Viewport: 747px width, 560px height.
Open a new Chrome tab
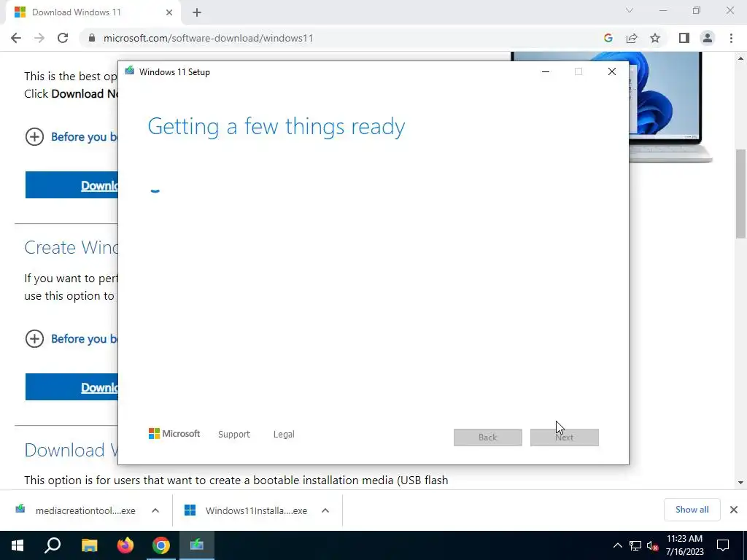(x=197, y=13)
